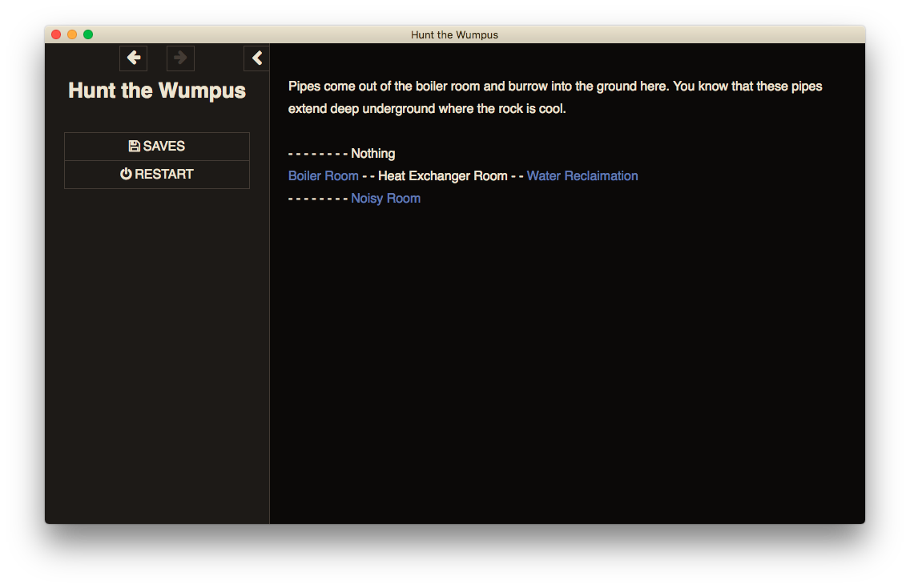Image resolution: width=910 pixels, height=588 pixels.
Task: Click the window title bar text
Action: click(x=454, y=34)
